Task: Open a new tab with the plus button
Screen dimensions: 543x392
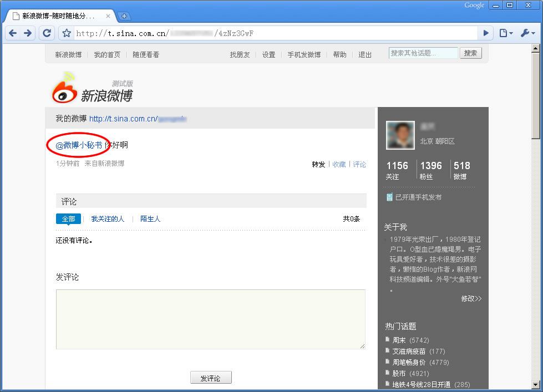Action: click(124, 16)
